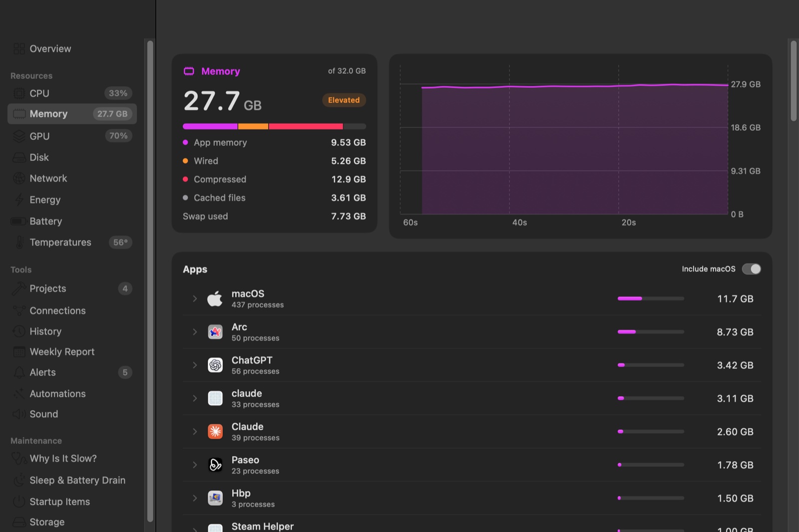
Task: Toggle the Include macOS switch
Action: pos(751,269)
